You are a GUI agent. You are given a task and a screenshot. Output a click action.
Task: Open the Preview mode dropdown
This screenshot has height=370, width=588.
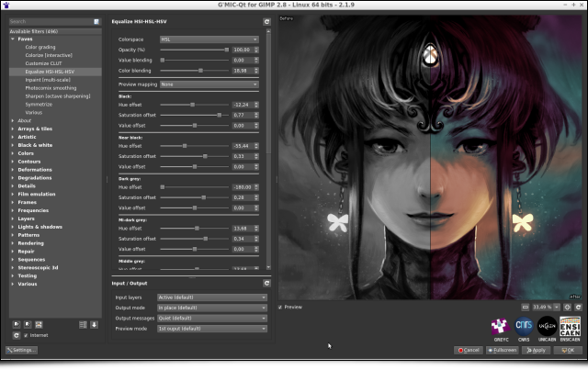[x=212, y=329]
